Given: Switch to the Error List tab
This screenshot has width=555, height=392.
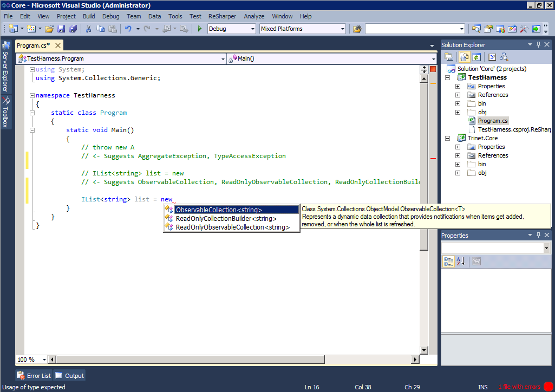Looking at the screenshot, I should pyautogui.click(x=34, y=375).
